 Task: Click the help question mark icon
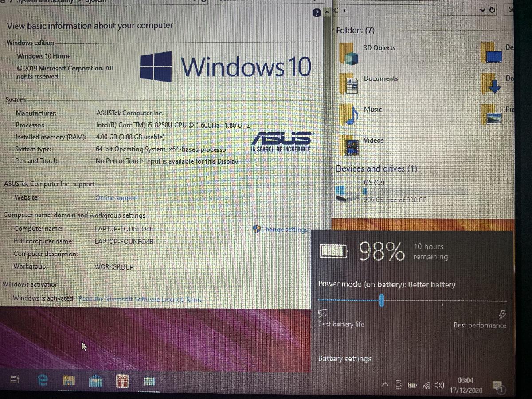[x=317, y=13]
